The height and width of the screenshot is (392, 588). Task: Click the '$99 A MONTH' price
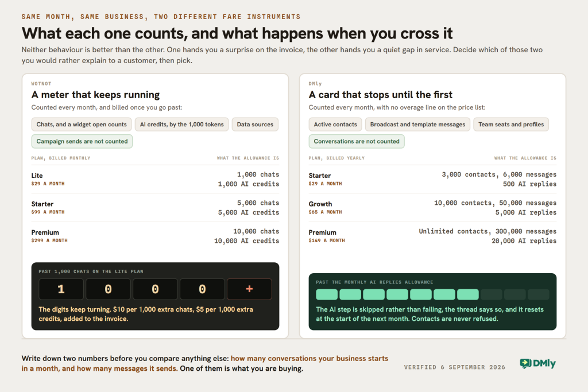[x=48, y=212]
